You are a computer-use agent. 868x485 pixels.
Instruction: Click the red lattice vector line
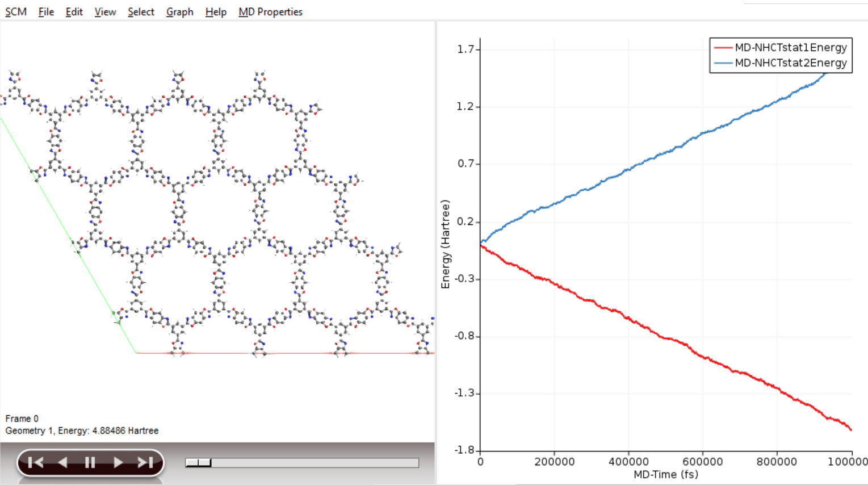point(285,353)
